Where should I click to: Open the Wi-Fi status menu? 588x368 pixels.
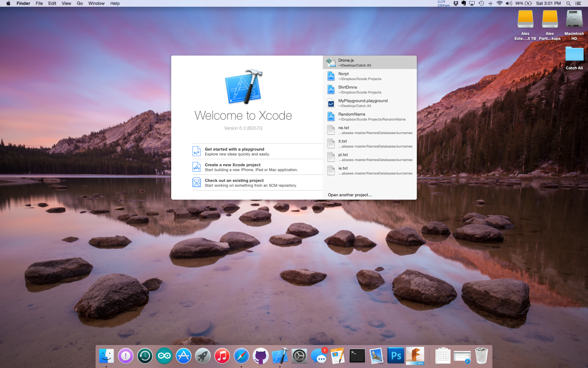point(500,3)
